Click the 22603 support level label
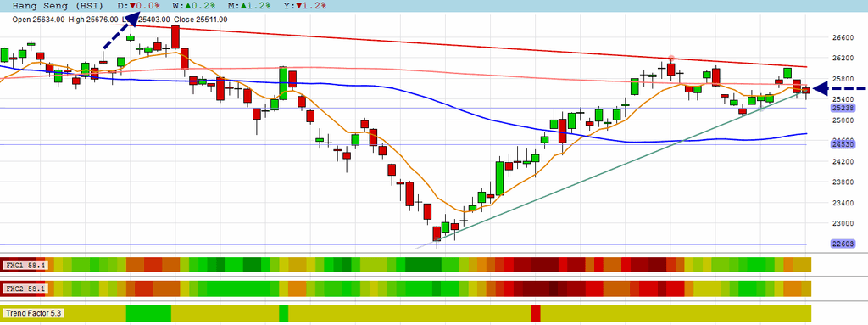The height and width of the screenshot is (325, 868). tap(843, 244)
